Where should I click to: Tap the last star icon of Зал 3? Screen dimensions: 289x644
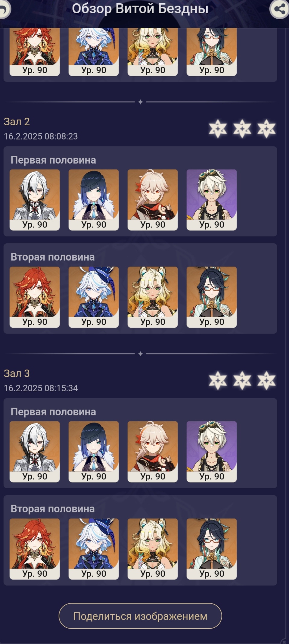tap(266, 380)
